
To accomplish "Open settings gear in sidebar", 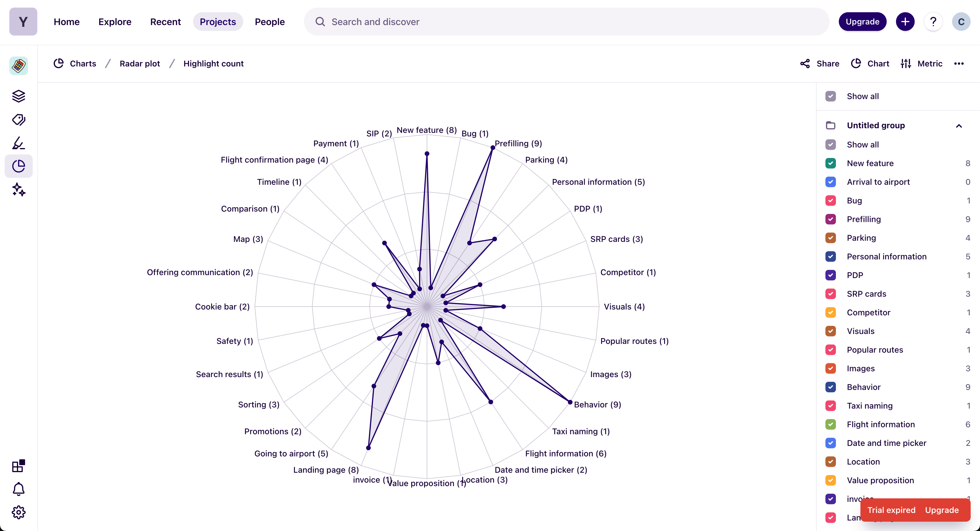I will [x=18, y=512].
